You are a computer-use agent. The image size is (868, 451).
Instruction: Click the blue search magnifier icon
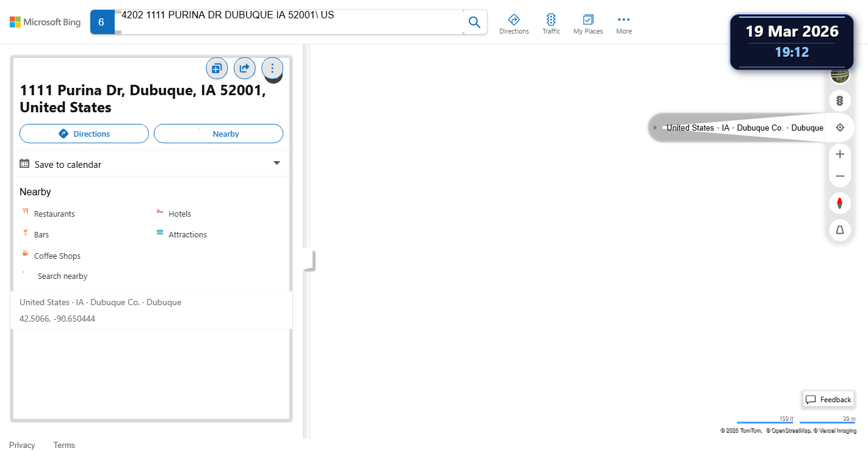(474, 23)
